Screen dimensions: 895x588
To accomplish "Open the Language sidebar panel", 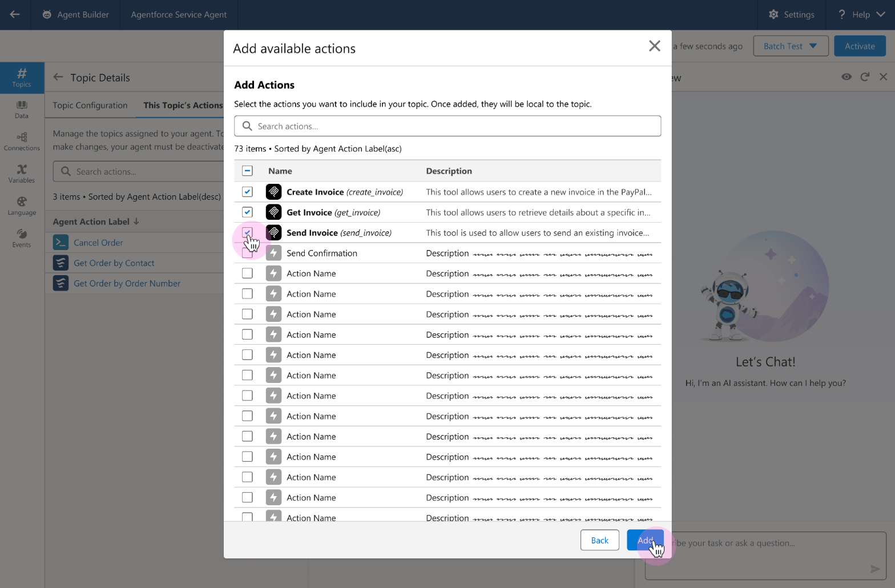I will pos(22,206).
